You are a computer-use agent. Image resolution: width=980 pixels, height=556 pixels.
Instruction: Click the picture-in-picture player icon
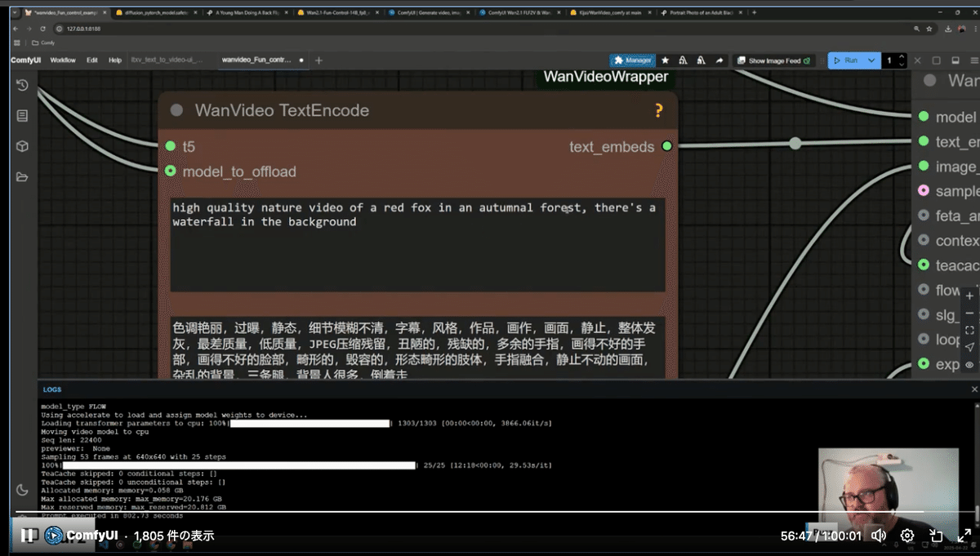point(936,536)
